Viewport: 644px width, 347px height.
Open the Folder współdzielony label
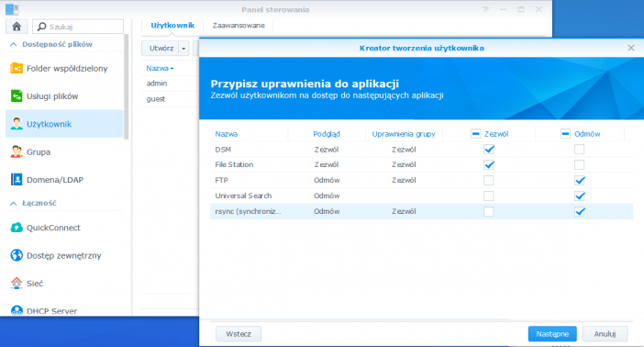click(x=67, y=69)
